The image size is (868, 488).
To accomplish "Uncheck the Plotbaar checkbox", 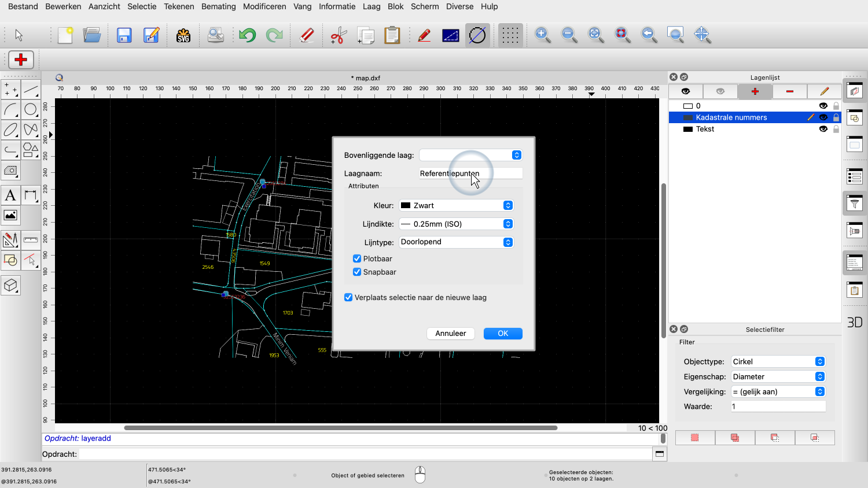I will point(357,259).
